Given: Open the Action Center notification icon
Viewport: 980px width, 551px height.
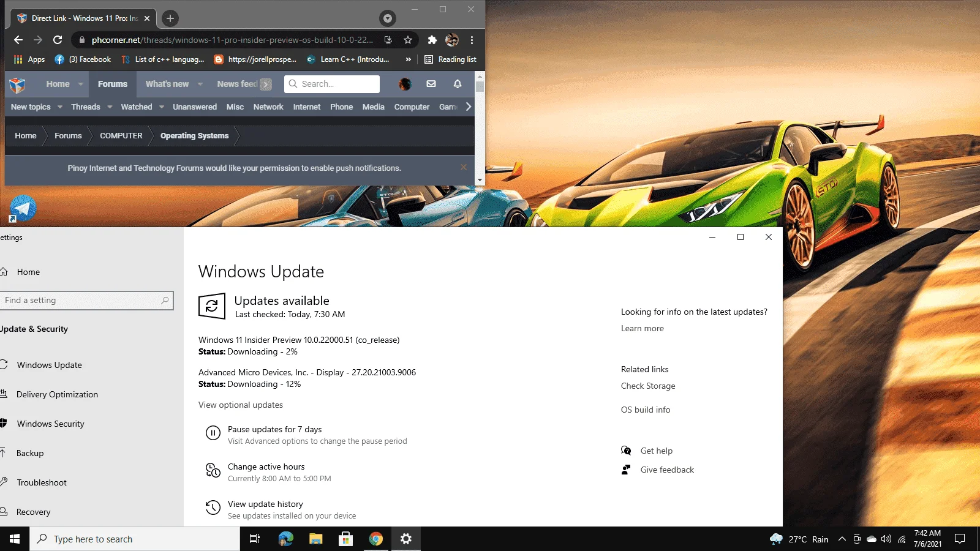Looking at the screenshot, I should (960, 539).
